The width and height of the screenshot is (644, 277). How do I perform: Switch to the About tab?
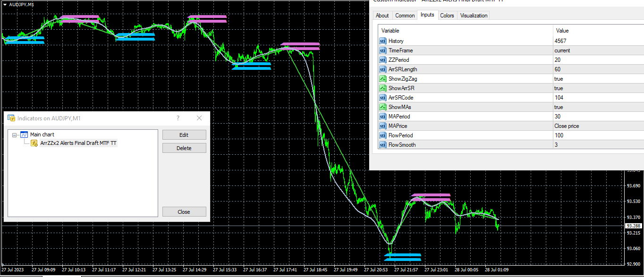tap(382, 16)
